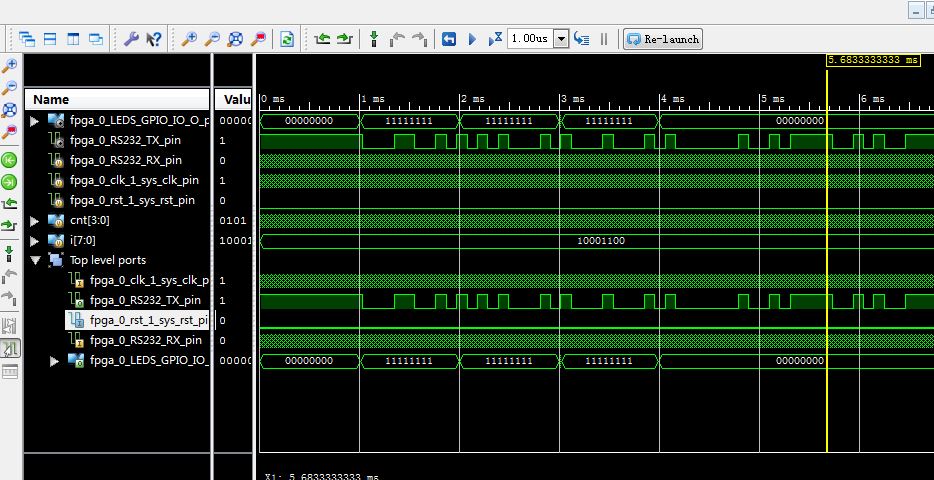Click the Zoom In icon in top toolbar

[189, 39]
